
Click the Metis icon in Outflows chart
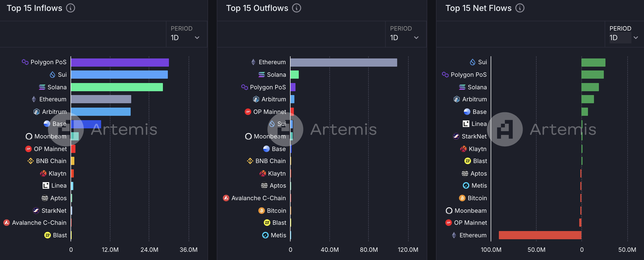265,235
